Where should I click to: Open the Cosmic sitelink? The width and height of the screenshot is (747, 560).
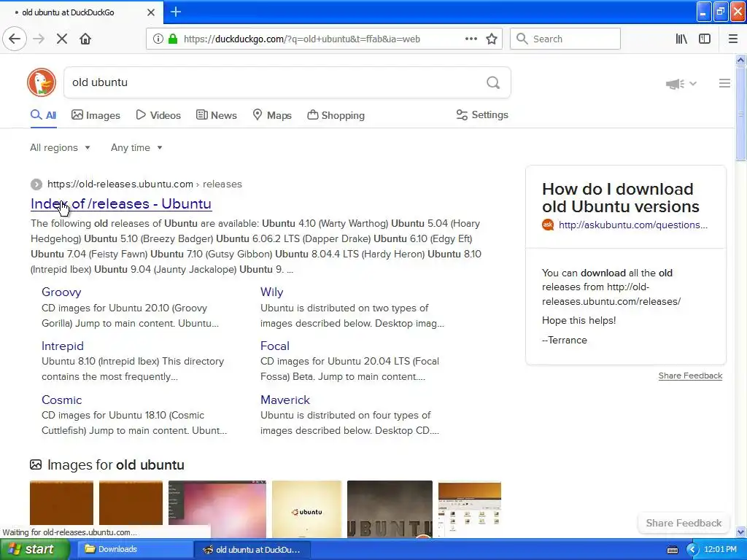pos(61,400)
